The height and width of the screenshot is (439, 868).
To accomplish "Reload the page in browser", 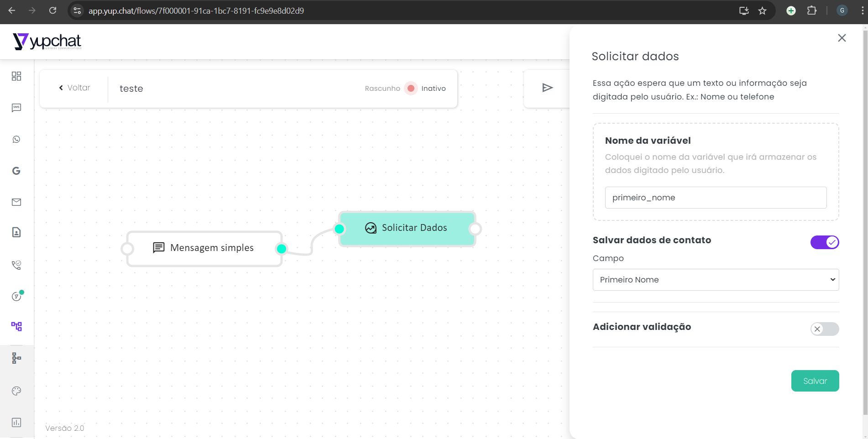I will [52, 10].
